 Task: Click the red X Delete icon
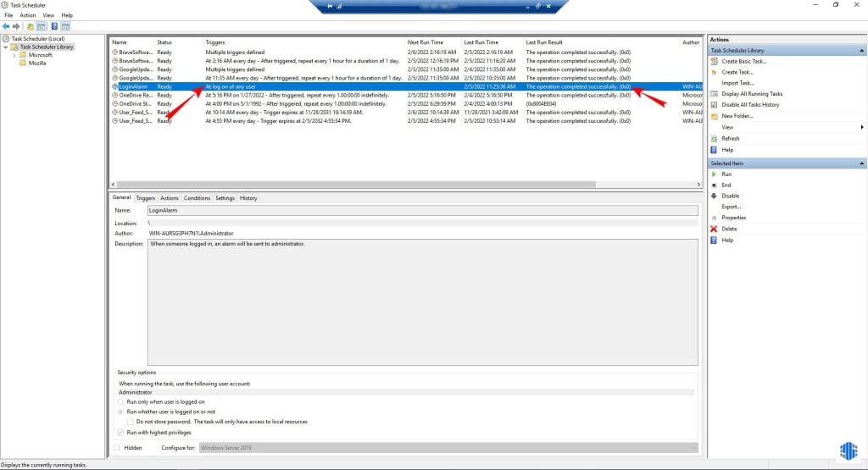coord(714,229)
